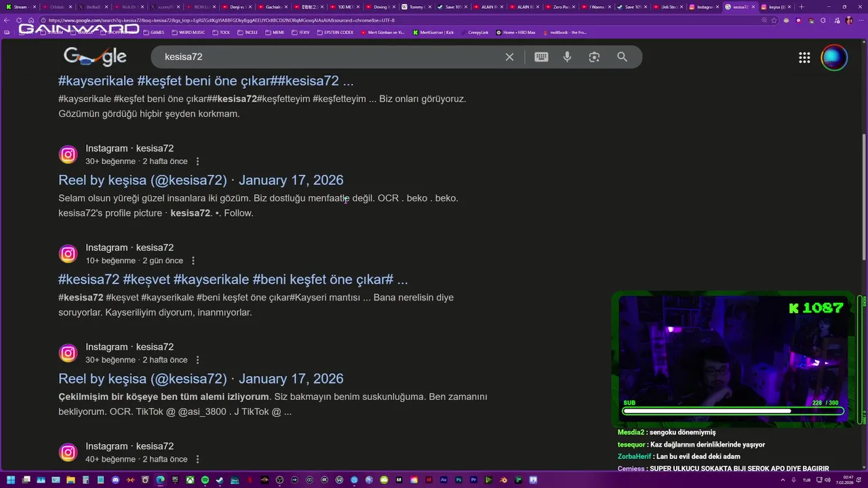Open the MertGushan | Kick bookmark
Screen dimensions: 868x488
434,33
